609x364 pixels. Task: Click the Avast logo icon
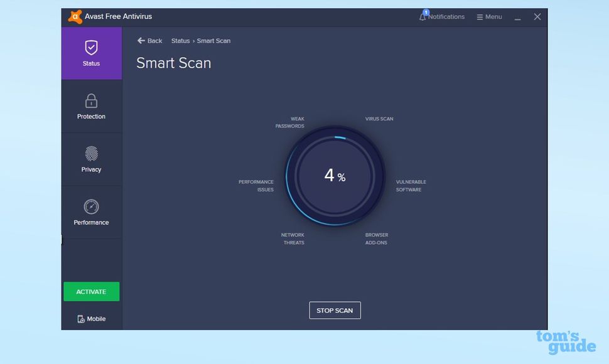75,17
